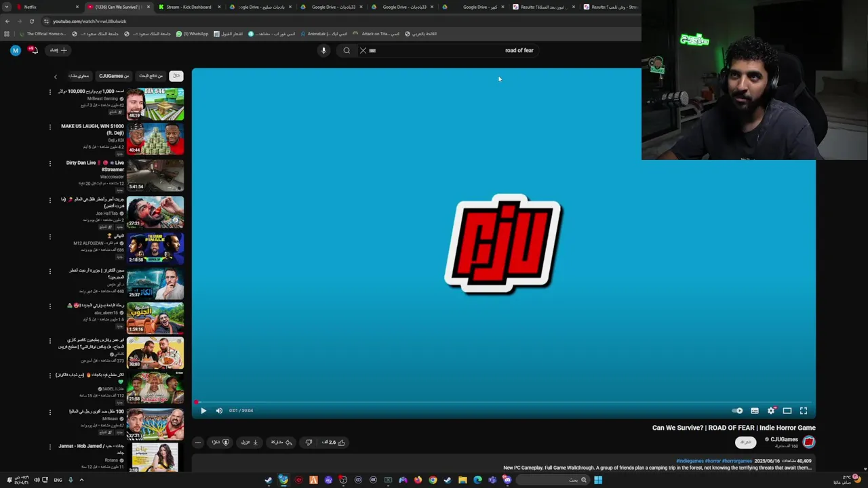The image size is (868, 488).
Task: Toggle the autoplay switch in the player
Action: pos(738,411)
